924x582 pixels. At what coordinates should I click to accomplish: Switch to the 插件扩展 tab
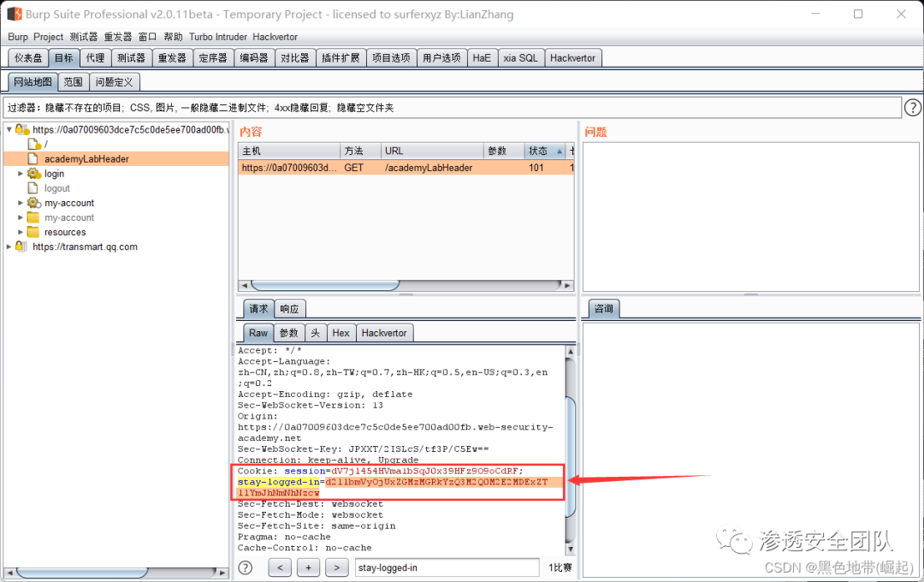(x=341, y=58)
